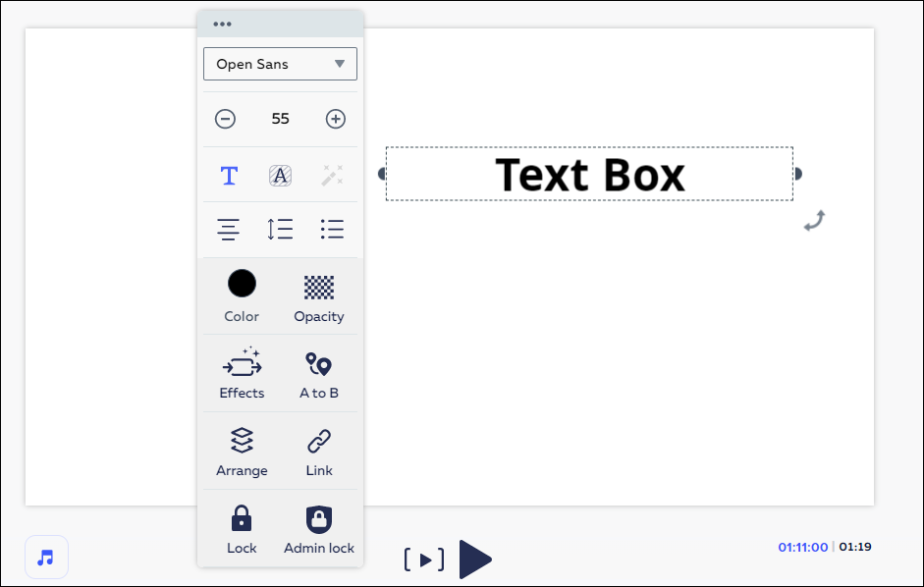Viewport: 924px width, 587px height.
Task: Click the music note audio button
Action: pyautogui.click(x=46, y=557)
